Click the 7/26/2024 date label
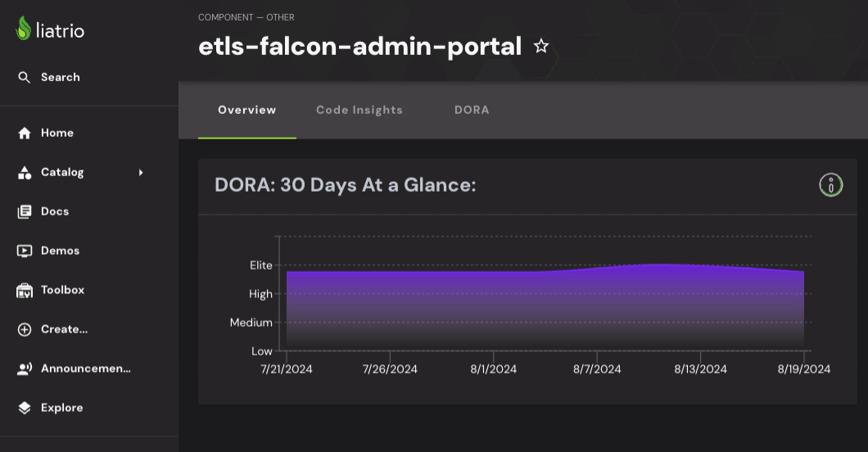Screen dimensions: 868x452 (x=390, y=369)
